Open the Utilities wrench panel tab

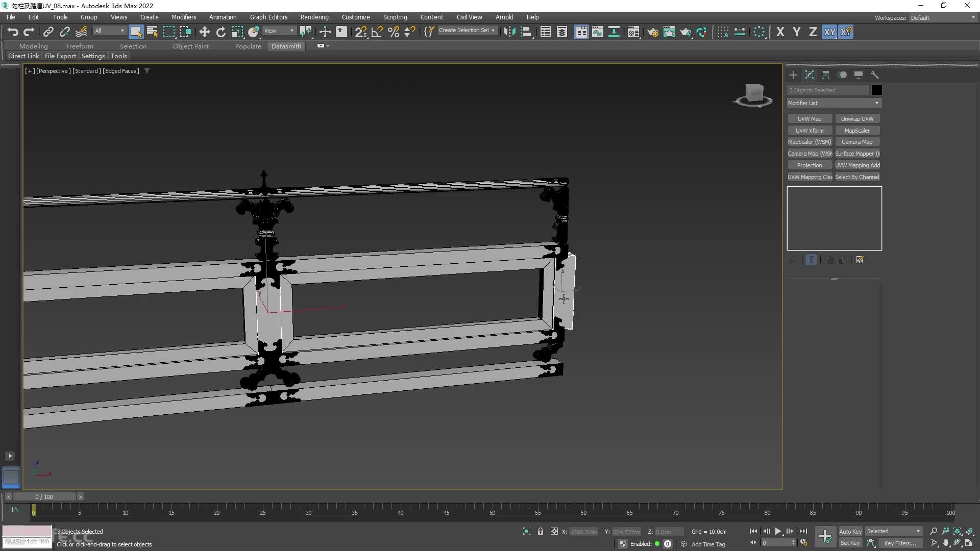[875, 75]
